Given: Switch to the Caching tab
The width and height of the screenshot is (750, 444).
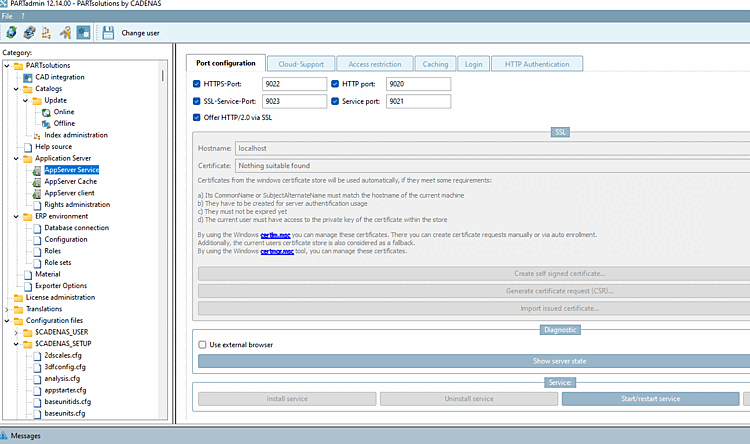Looking at the screenshot, I should 435,64.
